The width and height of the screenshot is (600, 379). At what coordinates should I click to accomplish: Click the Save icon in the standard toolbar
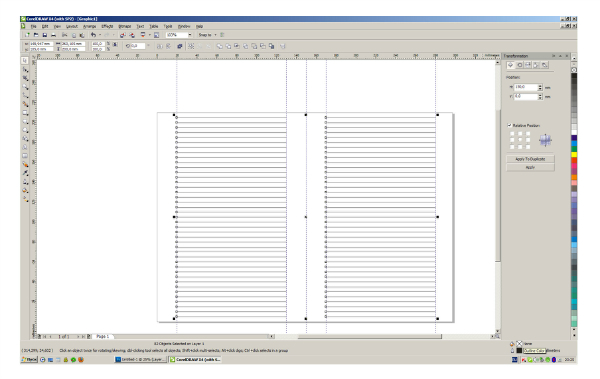coord(44,35)
